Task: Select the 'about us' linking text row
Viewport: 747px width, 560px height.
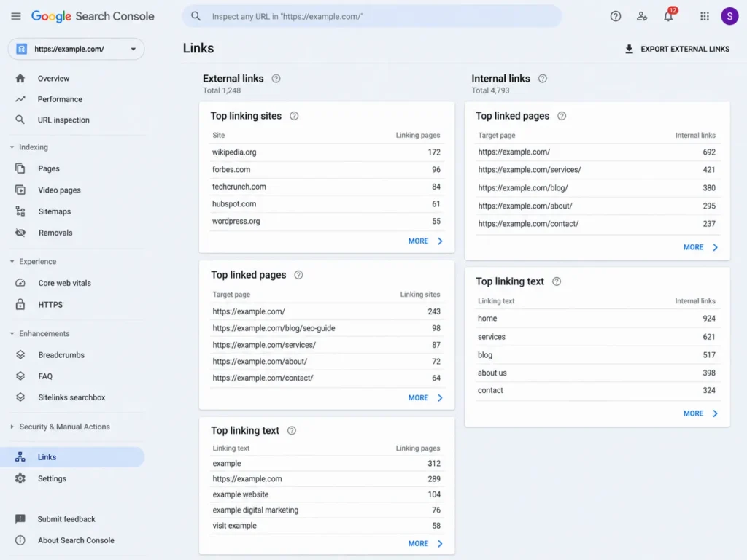Action: pos(597,373)
